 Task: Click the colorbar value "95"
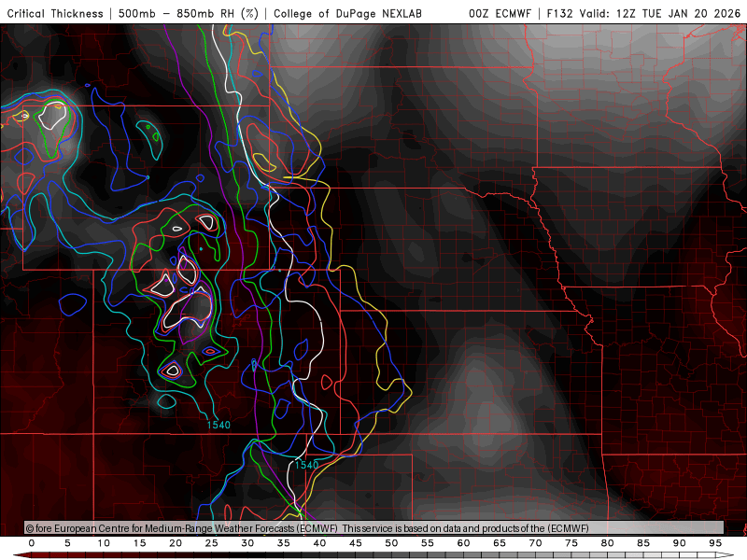715,543
